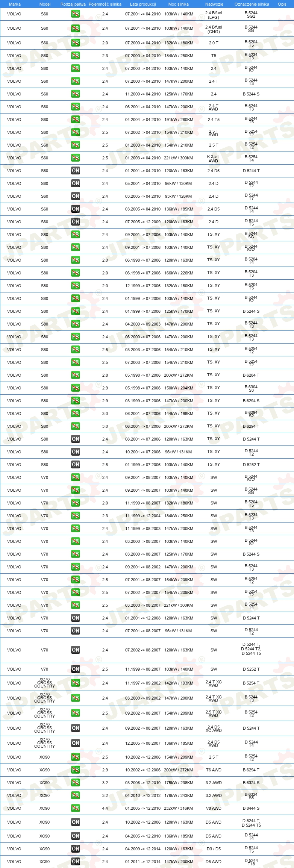Click the '142kW / 193KM' power cell

click(179, 683)
